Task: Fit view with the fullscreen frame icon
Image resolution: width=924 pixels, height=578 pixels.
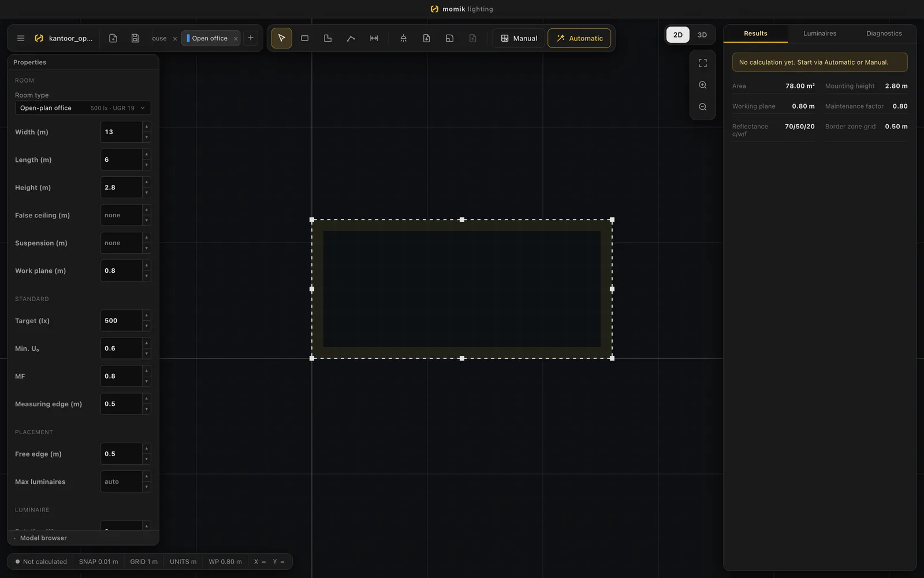Action: (x=703, y=63)
